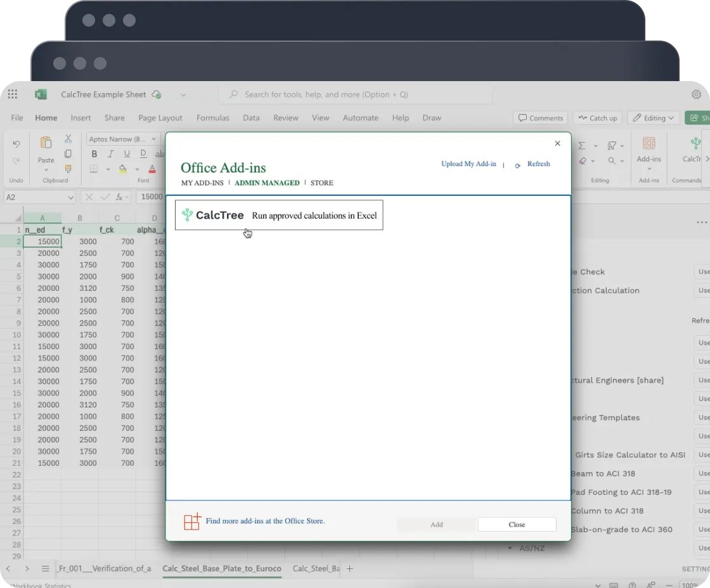Open the File menu
The width and height of the screenshot is (710, 588).
pos(16,118)
